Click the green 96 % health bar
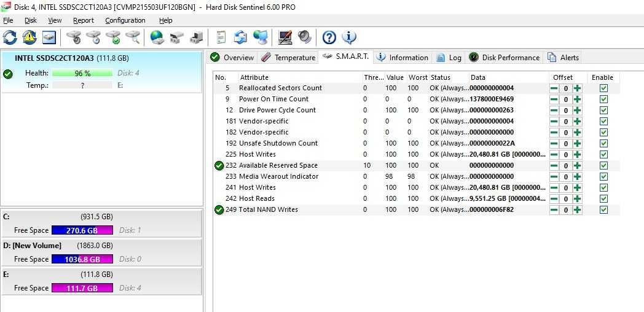 tap(82, 73)
